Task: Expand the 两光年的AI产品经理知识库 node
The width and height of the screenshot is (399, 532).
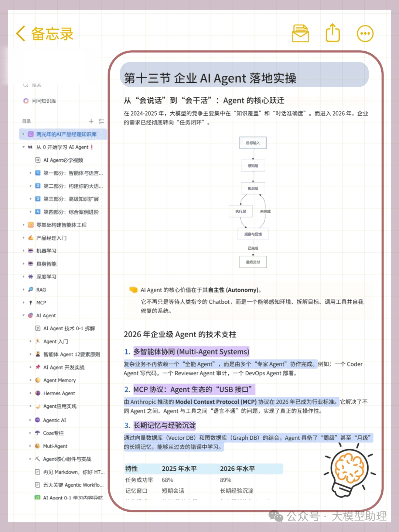Action: (24, 134)
